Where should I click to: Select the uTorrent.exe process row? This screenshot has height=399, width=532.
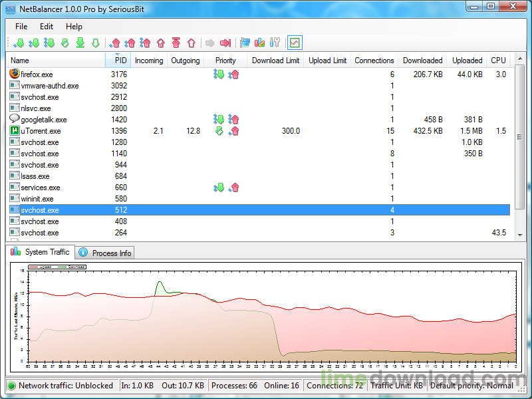click(x=41, y=131)
